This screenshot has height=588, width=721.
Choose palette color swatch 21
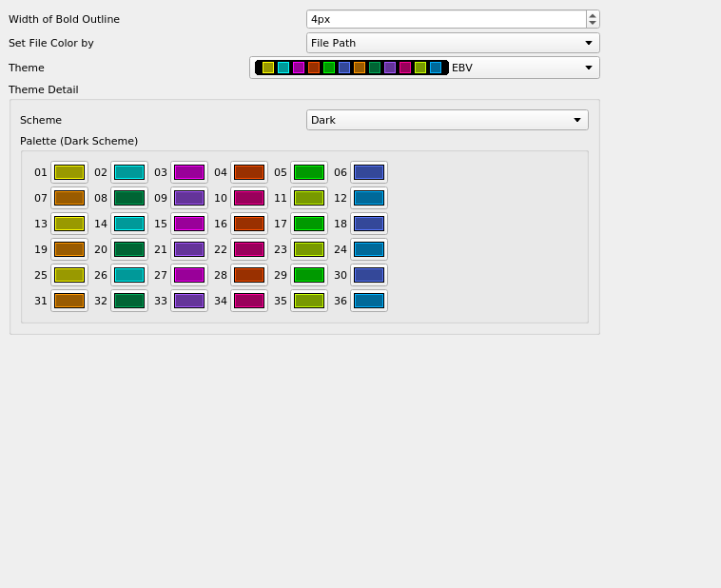click(189, 249)
